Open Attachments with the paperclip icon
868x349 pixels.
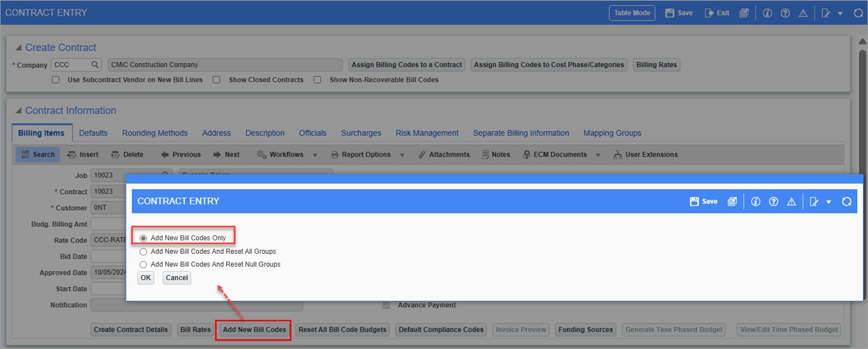click(422, 155)
